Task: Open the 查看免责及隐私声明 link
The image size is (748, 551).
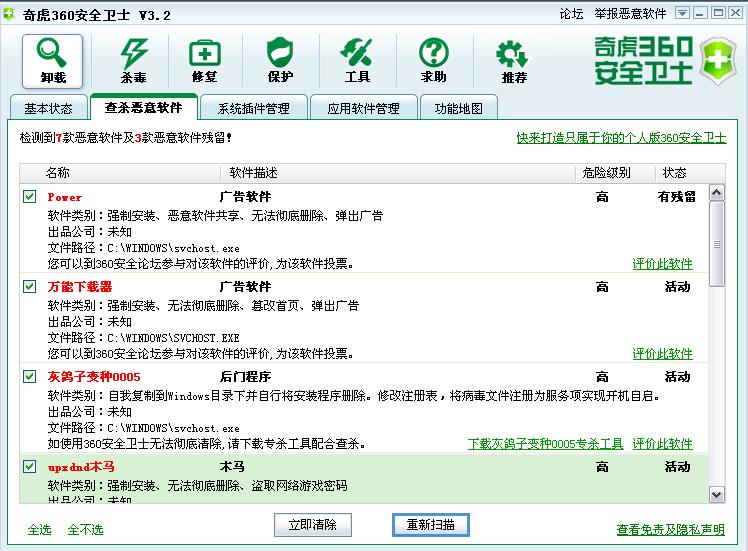Action: click(x=670, y=530)
